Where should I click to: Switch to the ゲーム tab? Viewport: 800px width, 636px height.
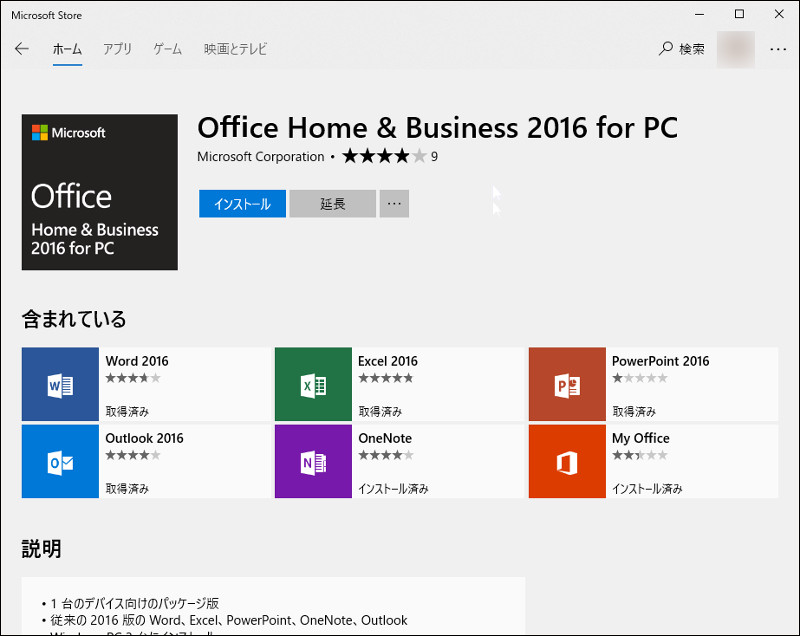(168, 49)
